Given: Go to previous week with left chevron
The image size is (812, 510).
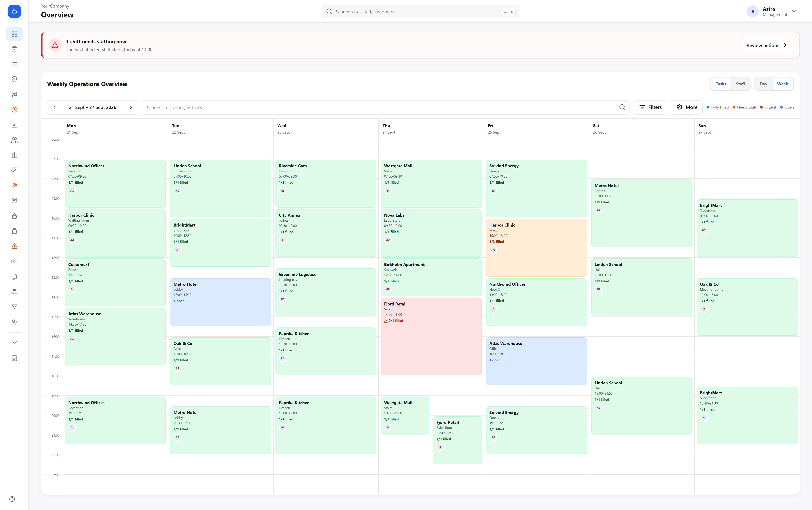Looking at the screenshot, I should (55, 107).
